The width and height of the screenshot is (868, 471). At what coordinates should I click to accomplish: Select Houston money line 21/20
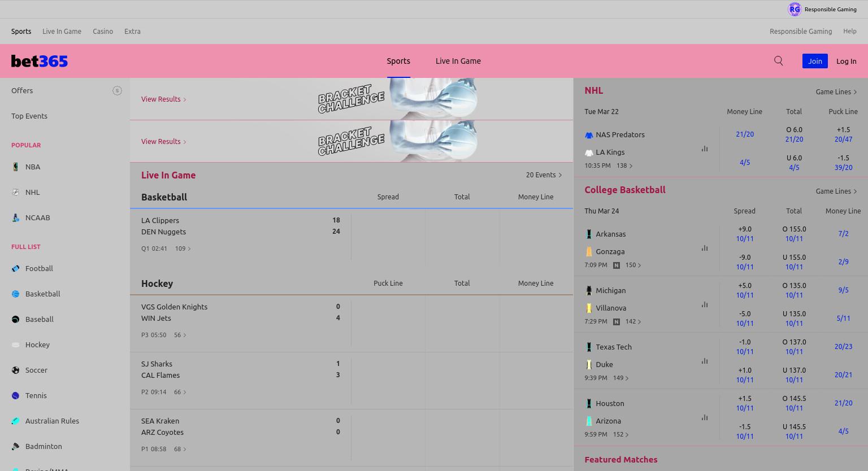tap(843, 403)
